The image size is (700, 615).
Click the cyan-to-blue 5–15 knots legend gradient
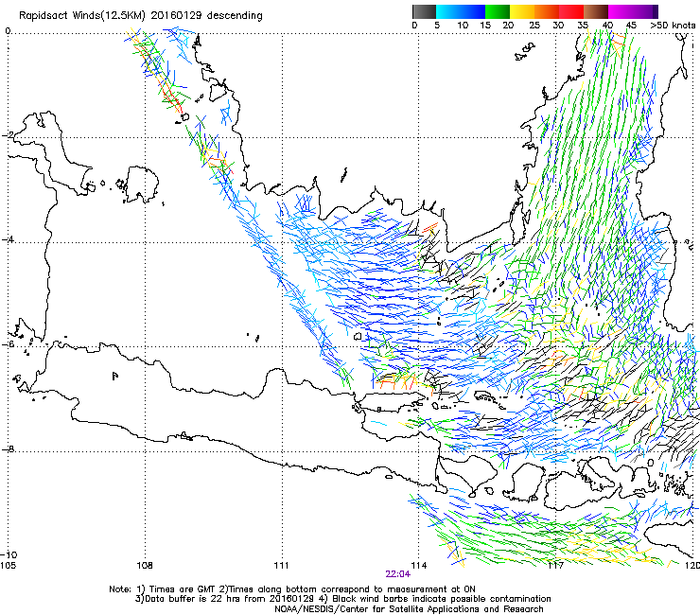[461, 11]
